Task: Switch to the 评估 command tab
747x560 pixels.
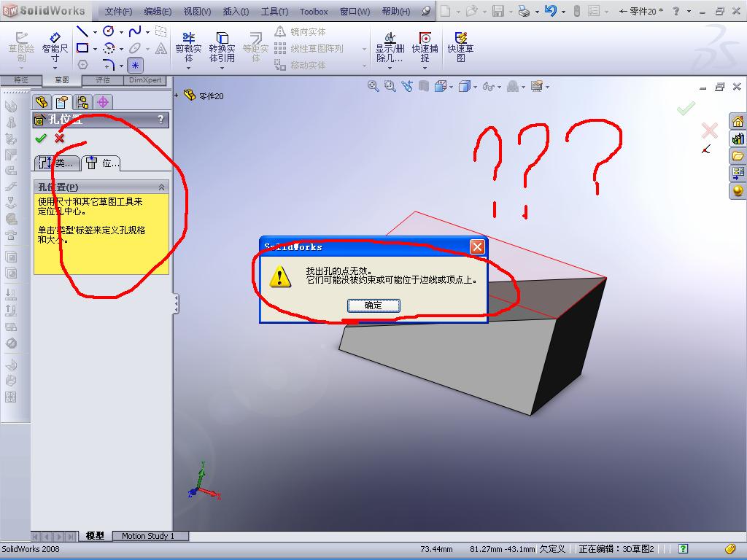Action: (x=102, y=80)
